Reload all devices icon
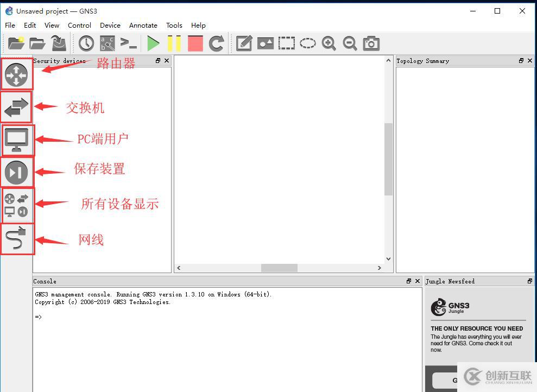The width and height of the screenshot is (537, 392). pos(217,43)
